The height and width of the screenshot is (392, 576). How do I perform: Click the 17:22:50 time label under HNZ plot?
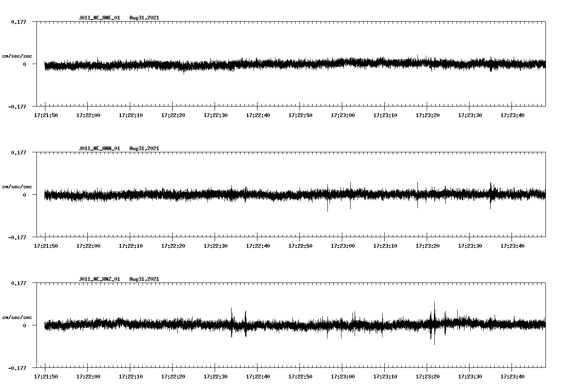click(300, 377)
